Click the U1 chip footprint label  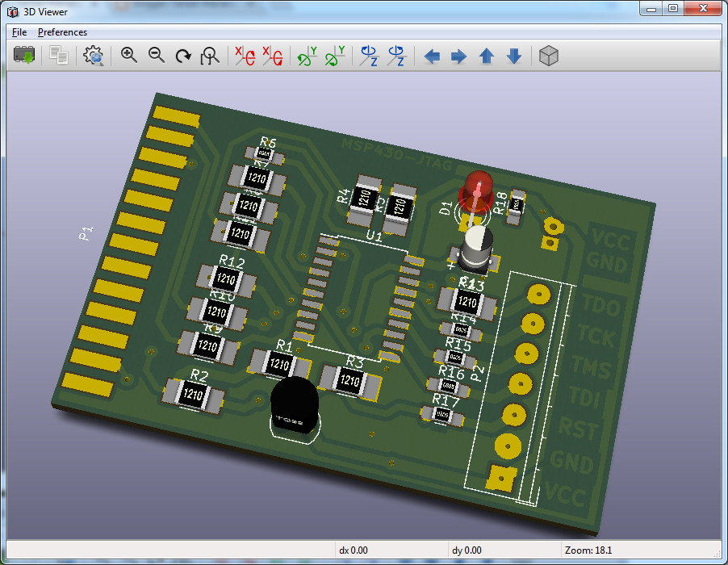tap(374, 236)
